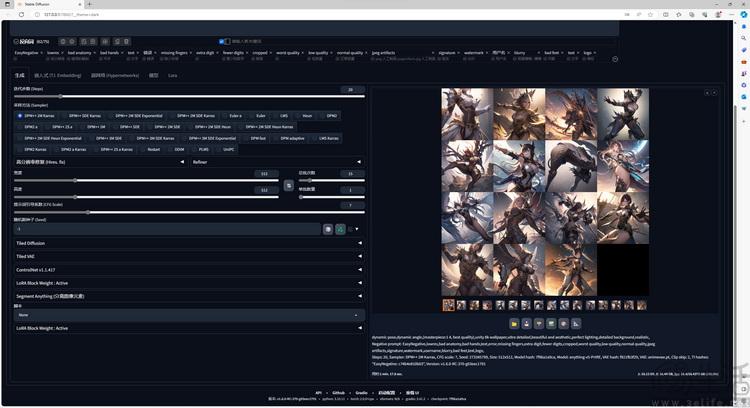This screenshot has width=750, height=408.
Task: Click the send to extras ruler icon
Action: 576,324
